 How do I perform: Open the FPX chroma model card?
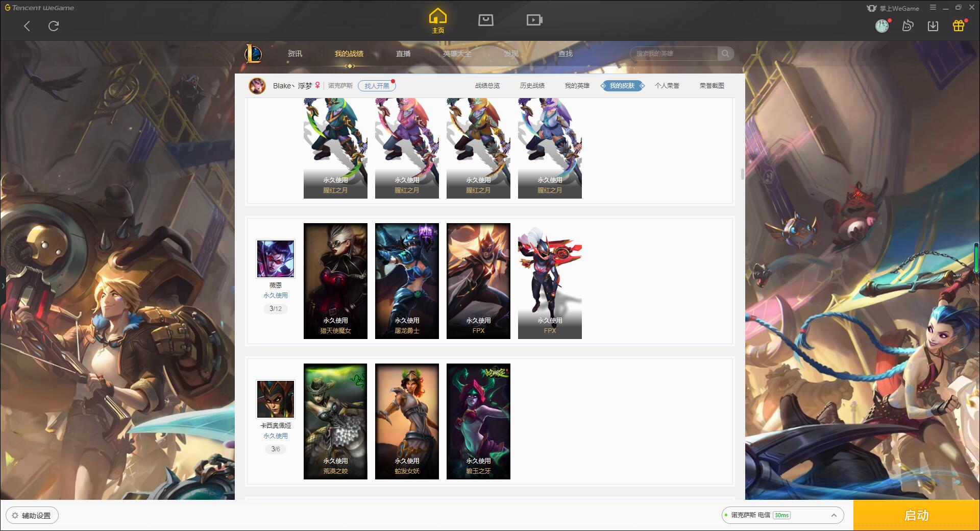pos(550,281)
